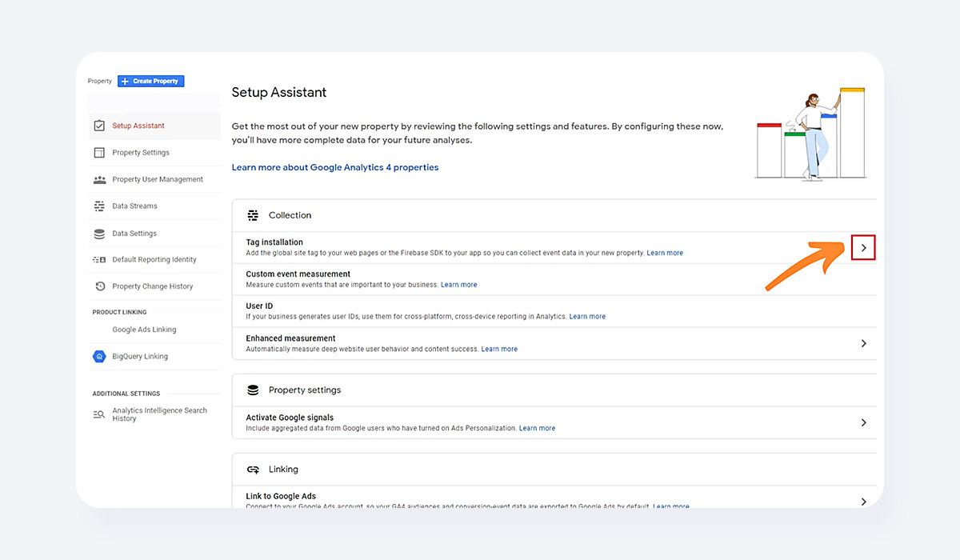
Task: Click the Property settings section database icon
Action: [x=253, y=390]
